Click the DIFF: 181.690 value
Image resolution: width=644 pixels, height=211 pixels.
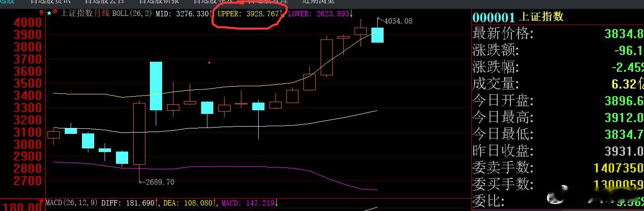click(x=128, y=203)
